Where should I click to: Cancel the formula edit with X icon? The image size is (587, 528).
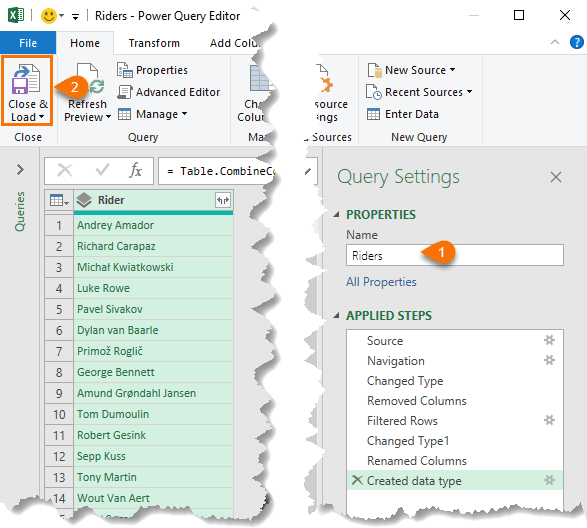(65, 170)
